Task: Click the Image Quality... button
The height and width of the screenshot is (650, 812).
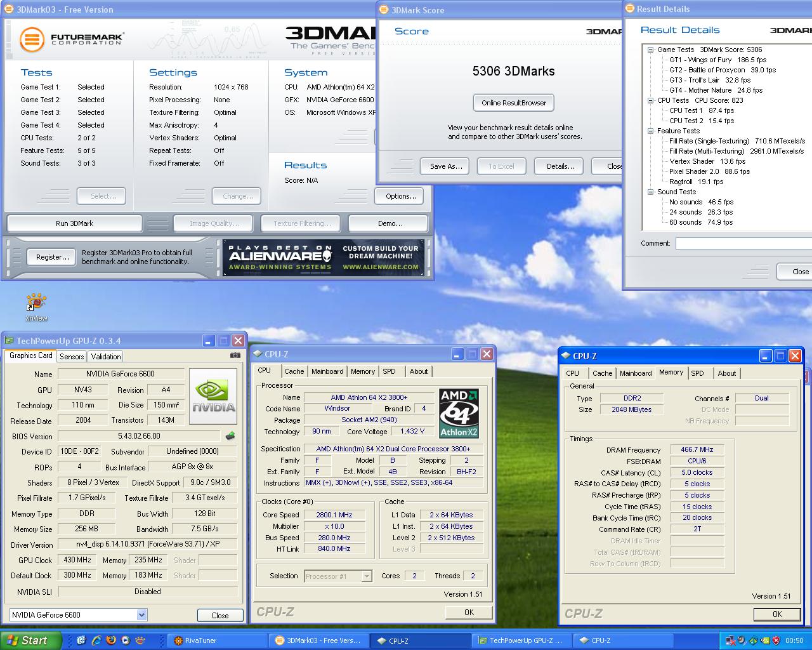Action: coord(214,223)
